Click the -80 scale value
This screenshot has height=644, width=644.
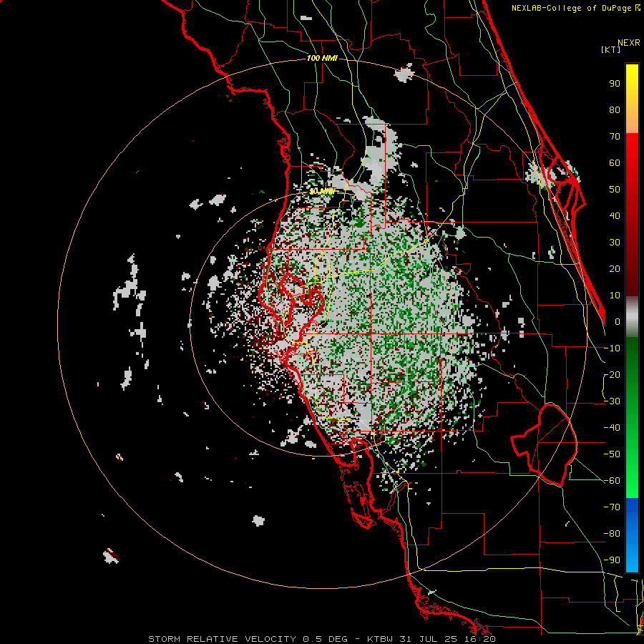pyautogui.click(x=612, y=534)
